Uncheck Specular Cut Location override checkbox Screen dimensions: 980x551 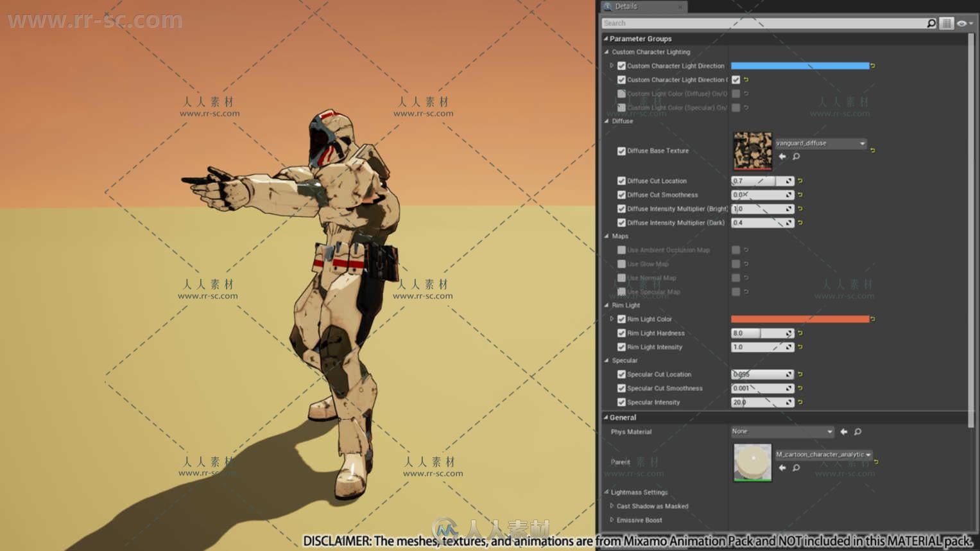[621, 374]
